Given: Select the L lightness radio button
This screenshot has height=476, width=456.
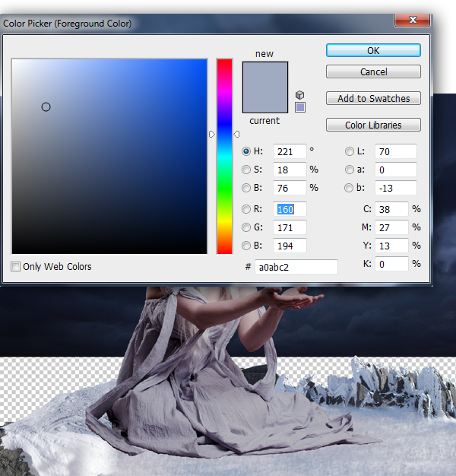Looking at the screenshot, I should point(350,151).
